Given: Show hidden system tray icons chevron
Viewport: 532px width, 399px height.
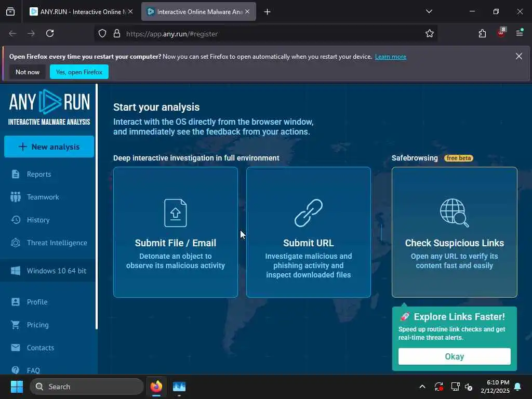Looking at the screenshot, I should click(422, 387).
